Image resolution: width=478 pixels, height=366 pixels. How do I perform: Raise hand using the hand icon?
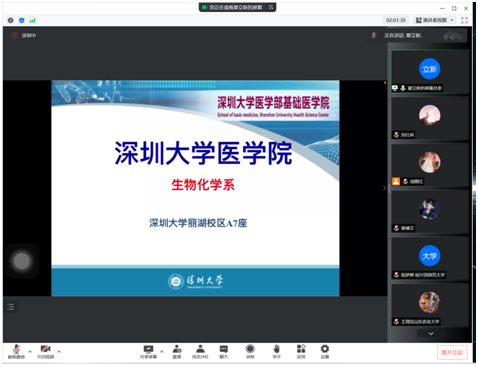point(276,352)
